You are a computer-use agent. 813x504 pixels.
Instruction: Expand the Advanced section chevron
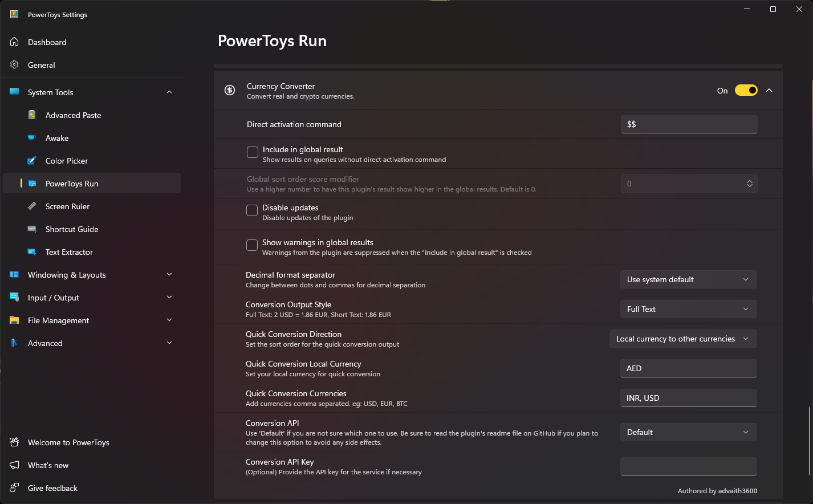click(x=169, y=343)
